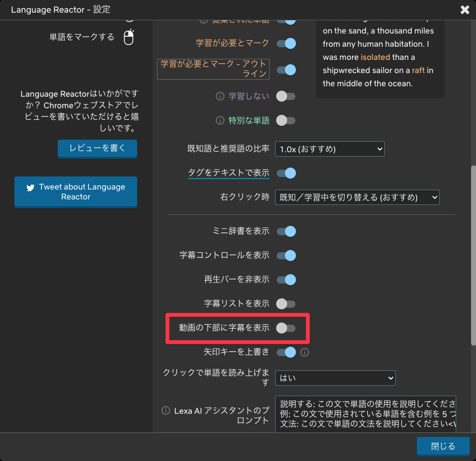
Task: Enable the 字幕リストを表示 switch
Action: (x=286, y=303)
